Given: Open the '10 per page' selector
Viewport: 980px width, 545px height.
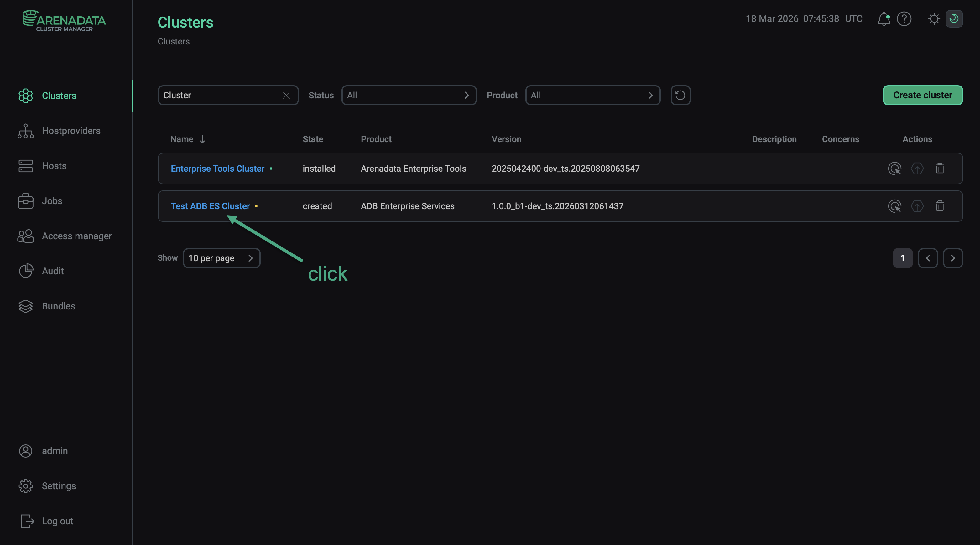Looking at the screenshot, I should [x=222, y=258].
